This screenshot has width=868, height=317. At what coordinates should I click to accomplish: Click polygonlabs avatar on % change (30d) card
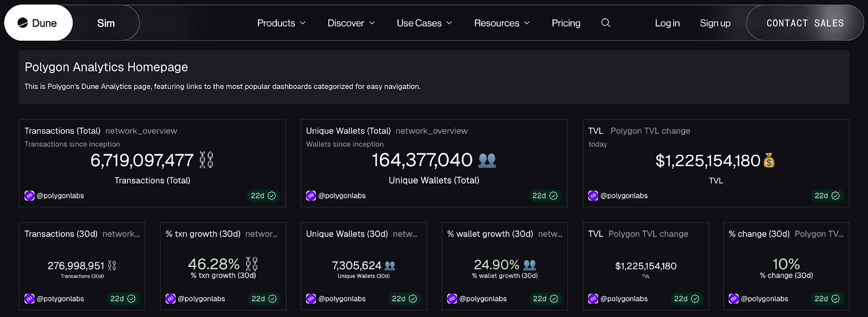733,299
